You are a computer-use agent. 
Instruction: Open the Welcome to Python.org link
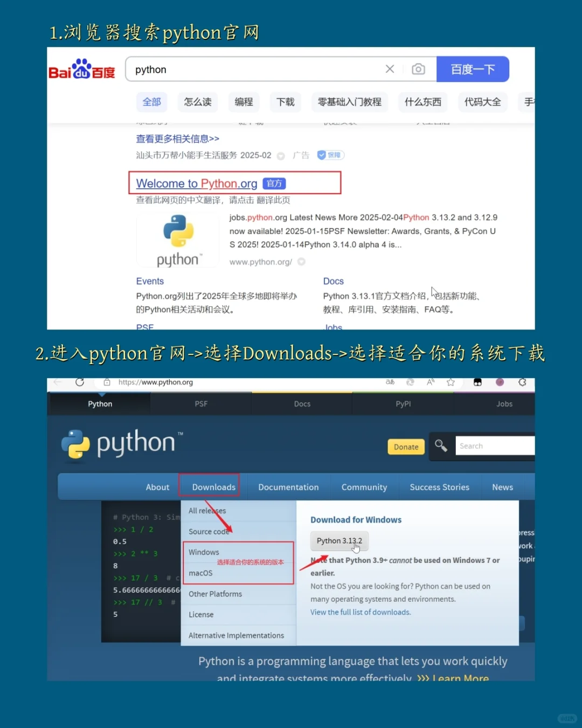tap(196, 183)
